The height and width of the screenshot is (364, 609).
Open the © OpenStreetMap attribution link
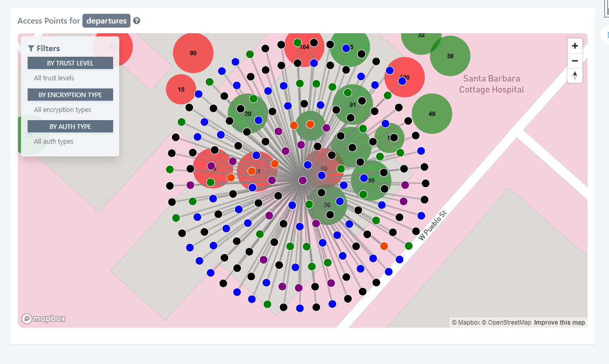[507, 323]
